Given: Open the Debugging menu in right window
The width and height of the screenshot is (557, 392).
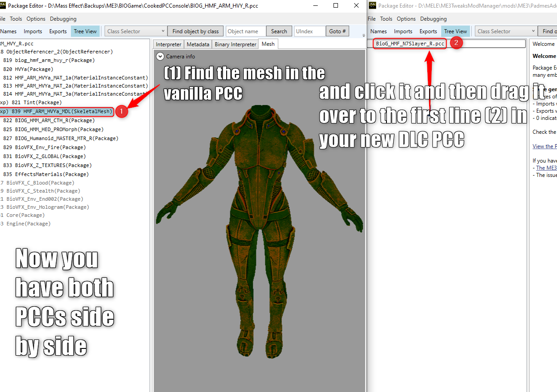Looking at the screenshot, I should click(434, 19).
